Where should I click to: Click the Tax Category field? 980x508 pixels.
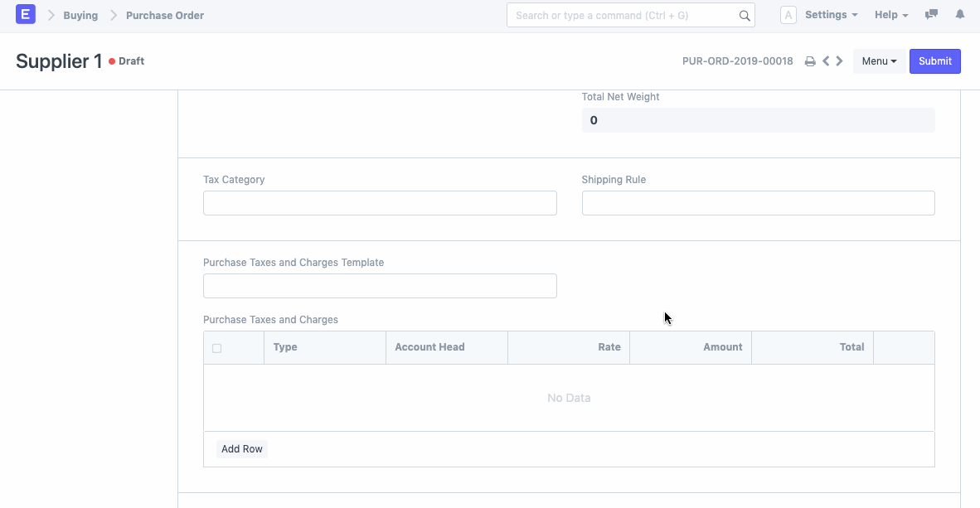coord(380,203)
